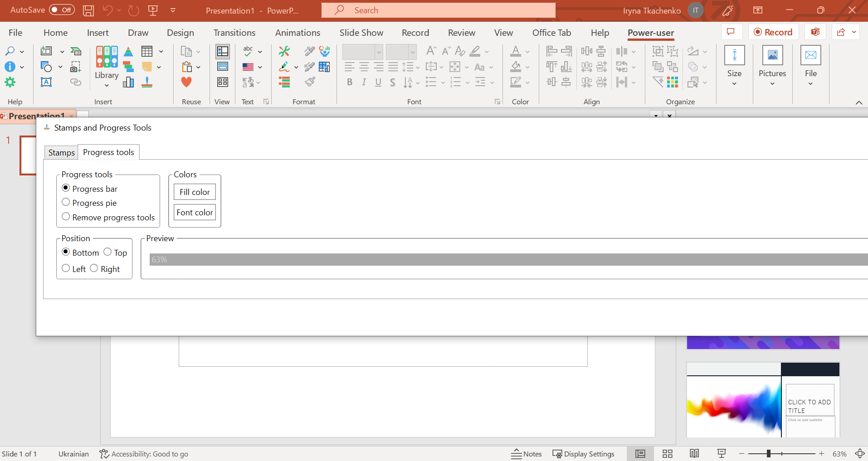868x461 pixels.
Task: Click the zoom in plus button
Action: pyautogui.click(x=821, y=453)
